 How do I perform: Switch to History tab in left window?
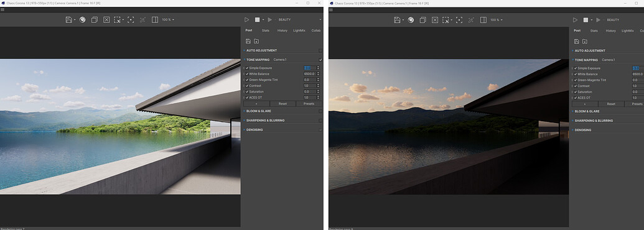click(x=282, y=30)
